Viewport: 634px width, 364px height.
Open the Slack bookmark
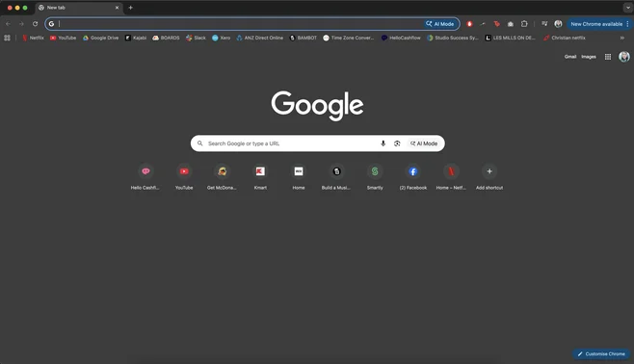click(196, 38)
